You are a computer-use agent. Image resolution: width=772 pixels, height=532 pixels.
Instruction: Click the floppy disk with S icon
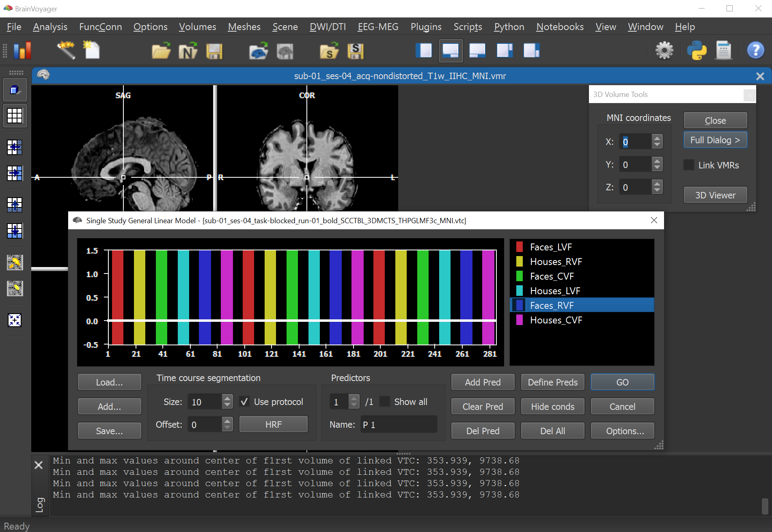pos(356,51)
